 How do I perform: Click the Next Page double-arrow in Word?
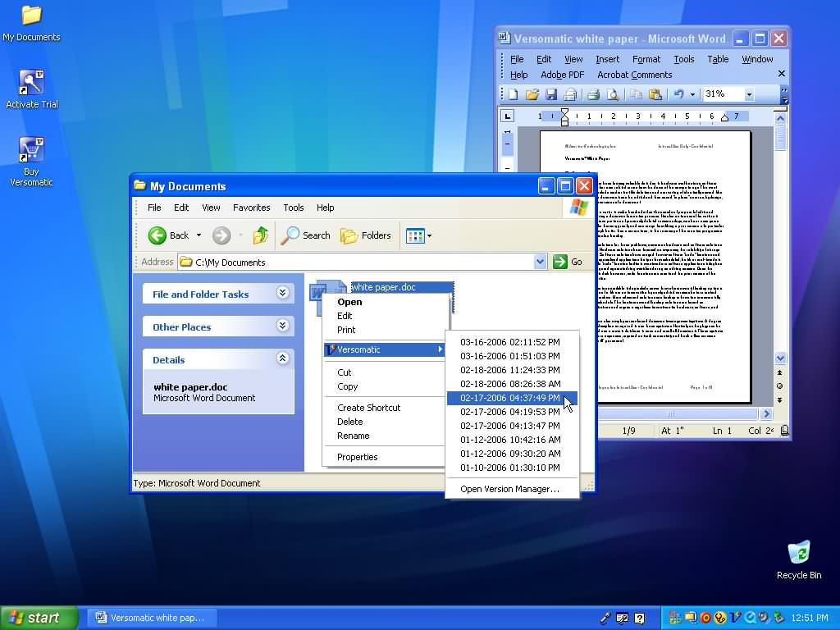point(780,399)
